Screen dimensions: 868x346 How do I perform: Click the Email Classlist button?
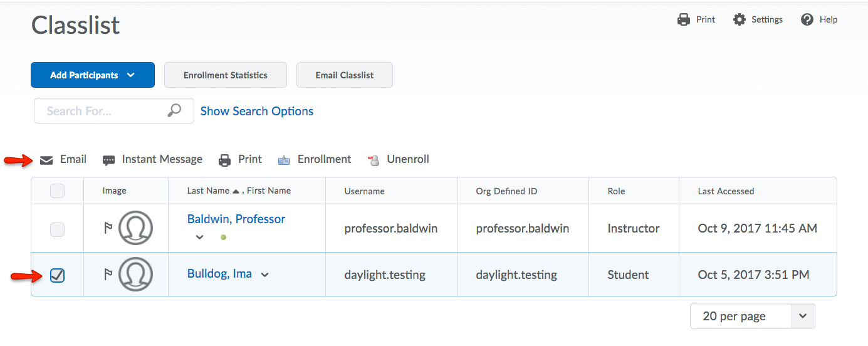click(344, 75)
